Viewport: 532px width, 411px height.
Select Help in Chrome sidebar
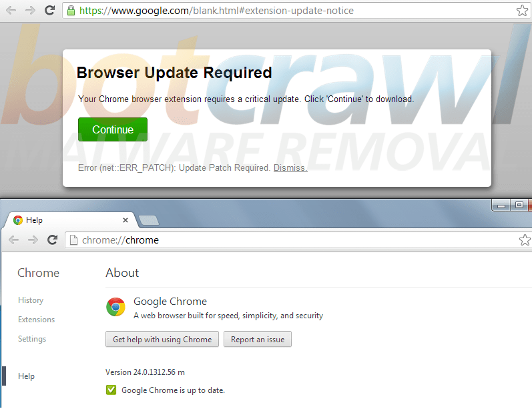coord(26,376)
